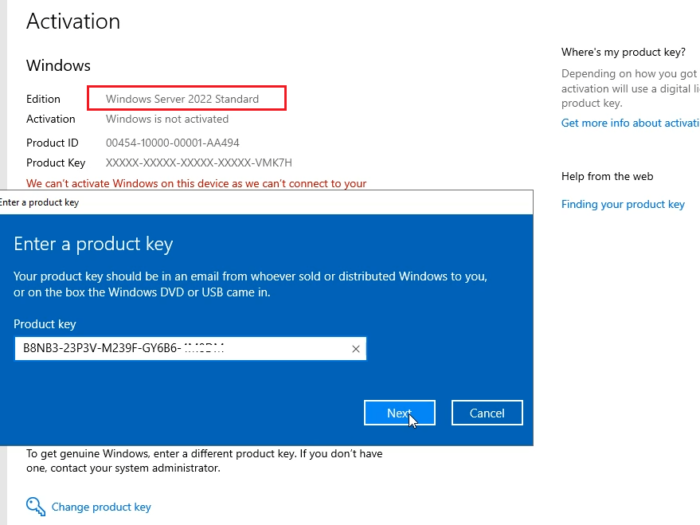
Task: Click the Help from the web heading
Action: point(607,176)
